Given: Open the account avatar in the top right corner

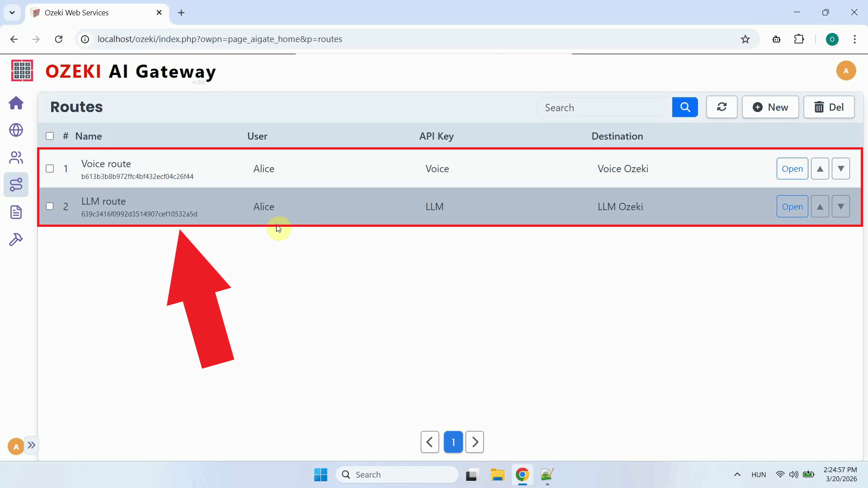Looking at the screenshot, I should (846, 70).
